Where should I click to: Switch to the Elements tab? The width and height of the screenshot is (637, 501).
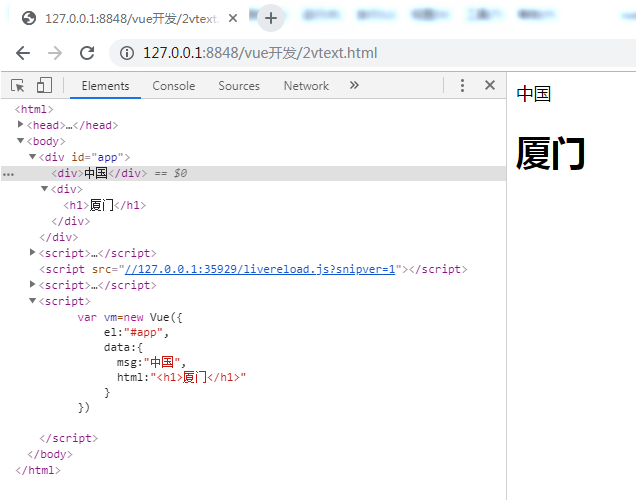point(105,86)
